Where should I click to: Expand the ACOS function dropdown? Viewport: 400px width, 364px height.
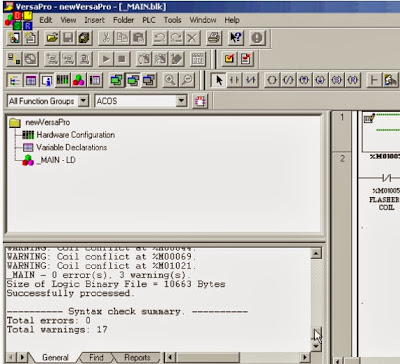pyautogui.click(x=181, y=101)
